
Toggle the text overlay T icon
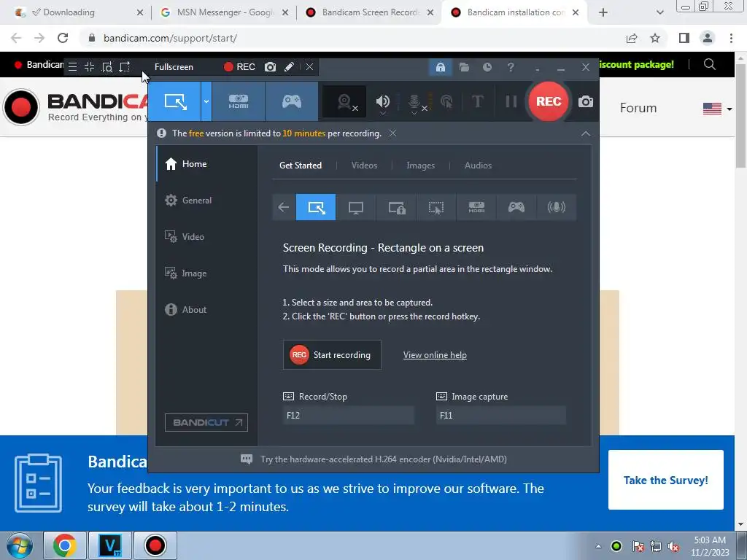(x=477, y=101)
